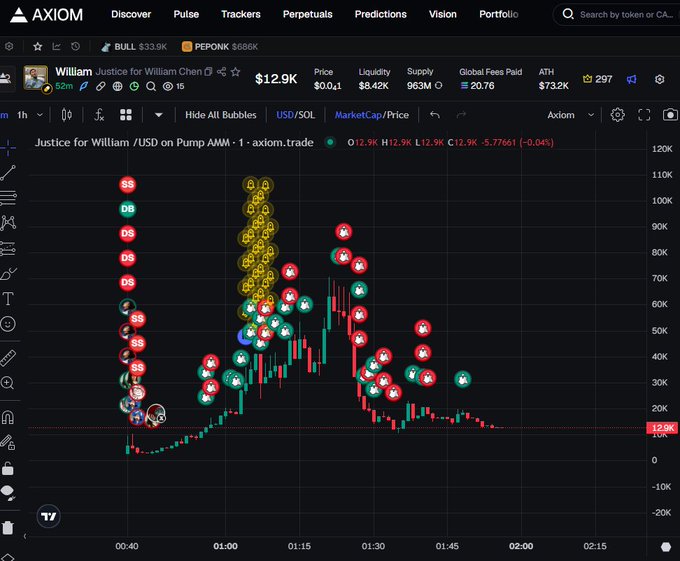The width and height of the screenshot is (680, 561).
Task: Click the TradingView logo badge
Action: [x=49, y=516]
